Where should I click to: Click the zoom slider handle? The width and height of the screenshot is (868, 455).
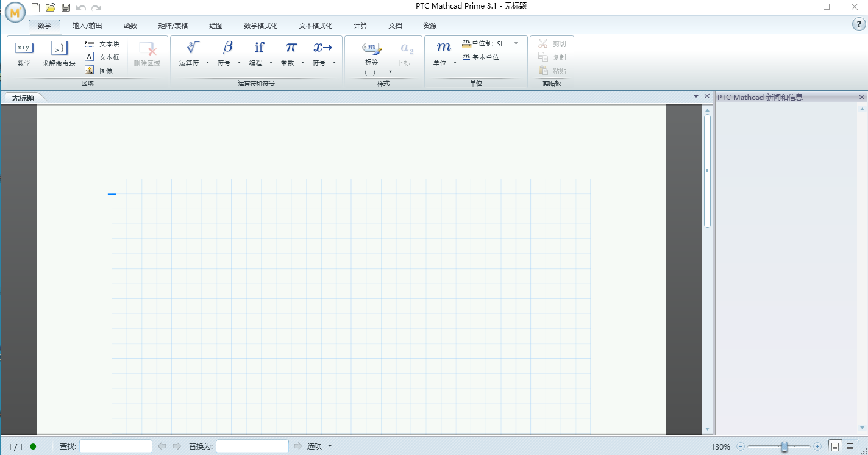[x=784, y=446]
